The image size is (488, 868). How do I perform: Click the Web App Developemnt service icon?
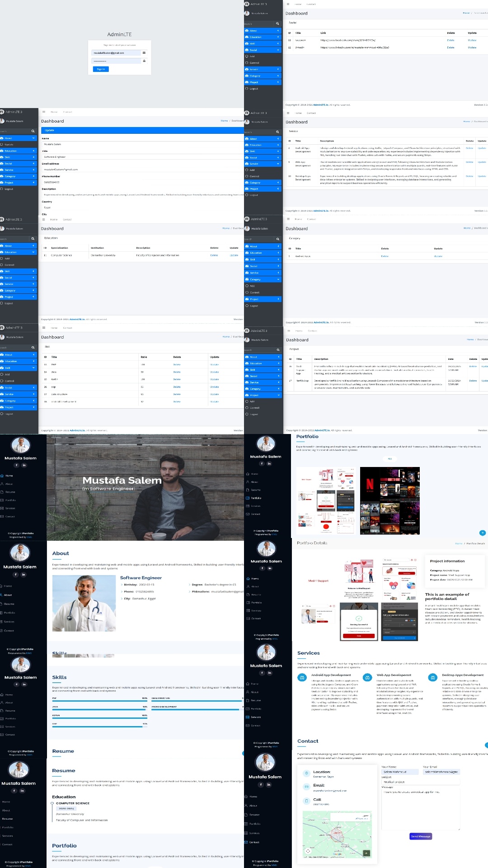(x=367, y=677)
